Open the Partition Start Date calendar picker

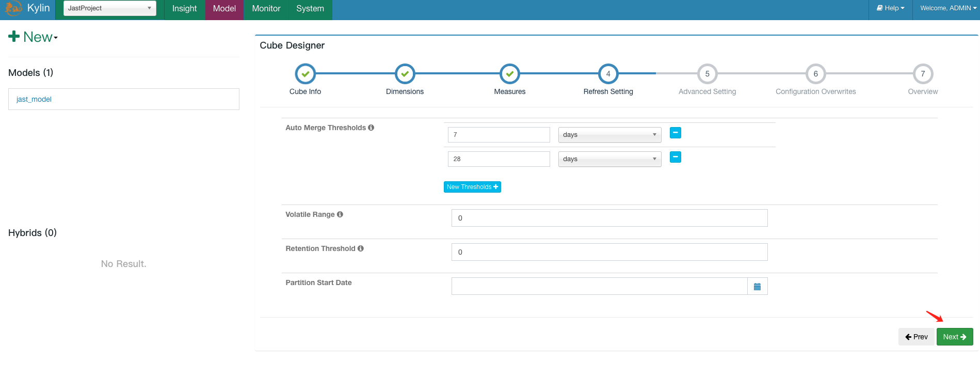758,286
